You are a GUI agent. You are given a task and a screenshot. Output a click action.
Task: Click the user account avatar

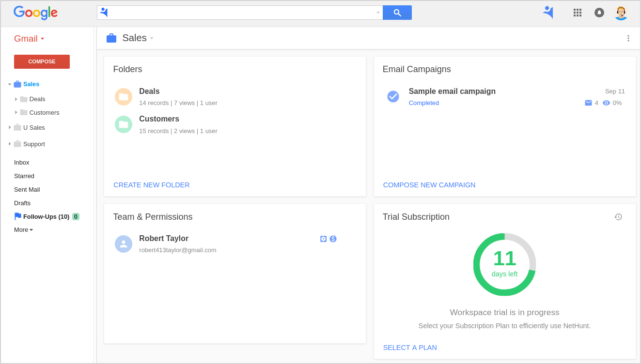click(x=621, y=13)
